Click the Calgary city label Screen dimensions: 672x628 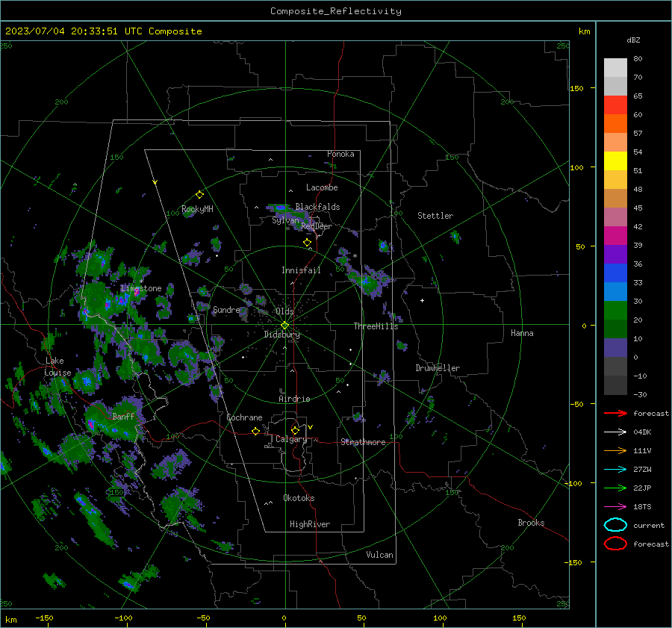tap(291, 439)
